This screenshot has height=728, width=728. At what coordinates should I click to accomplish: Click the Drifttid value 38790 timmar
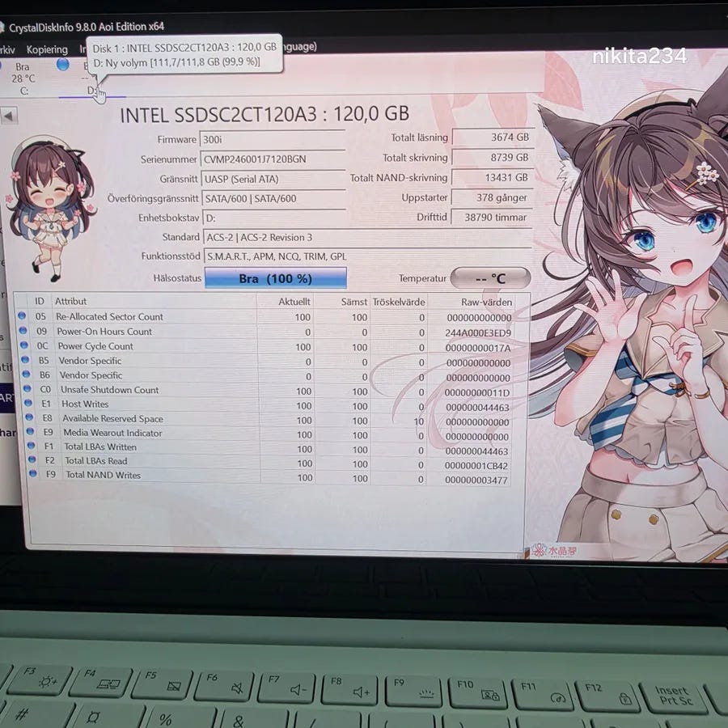[492, 218]
